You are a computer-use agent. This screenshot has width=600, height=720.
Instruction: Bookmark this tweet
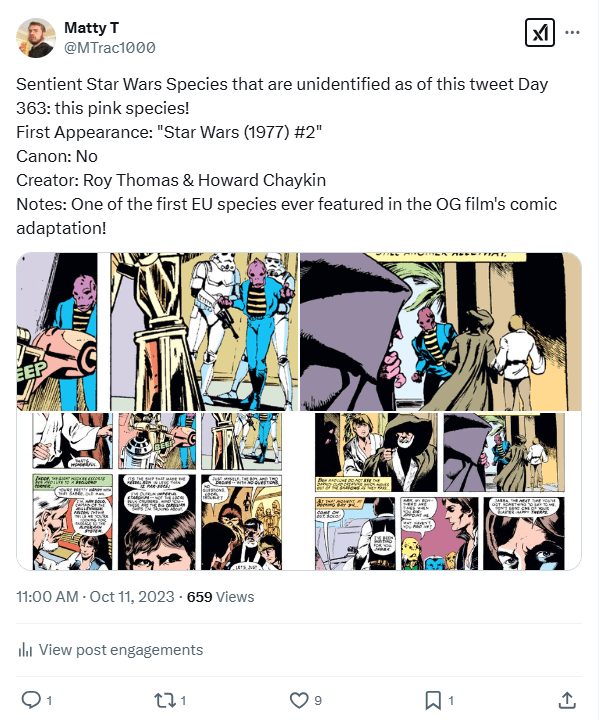(x=432, y=699)
